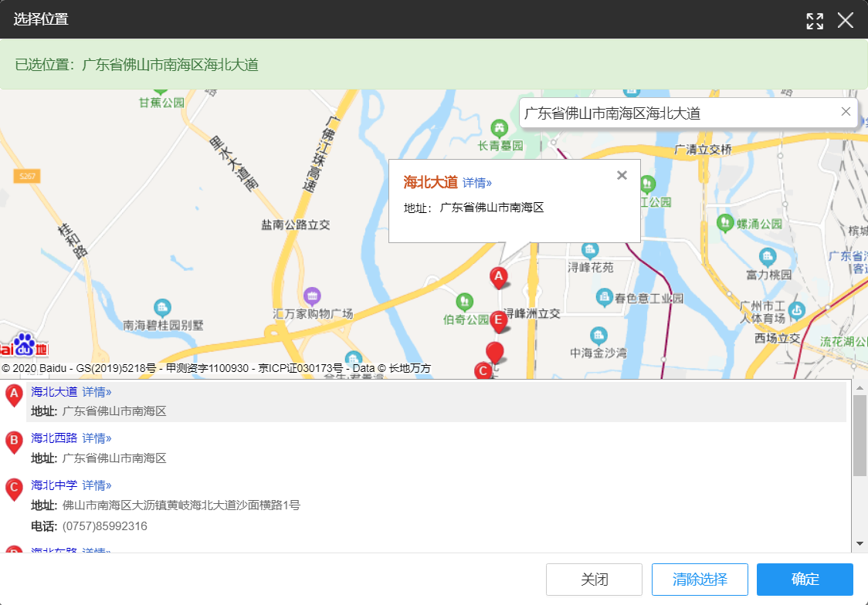Image resolution: width=868 pixels, height=605 pixels.
Task: Select red marker C on map
Action: point(483,370)
